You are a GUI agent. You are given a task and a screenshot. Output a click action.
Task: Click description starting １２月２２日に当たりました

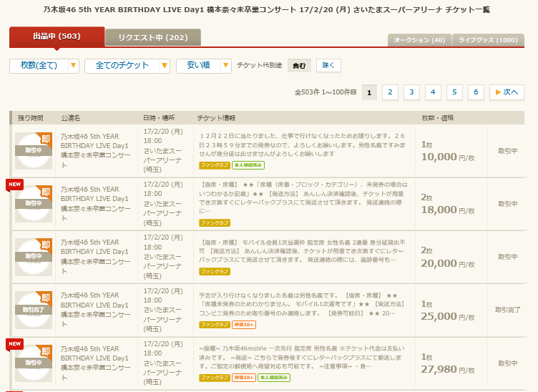[303, 145]
